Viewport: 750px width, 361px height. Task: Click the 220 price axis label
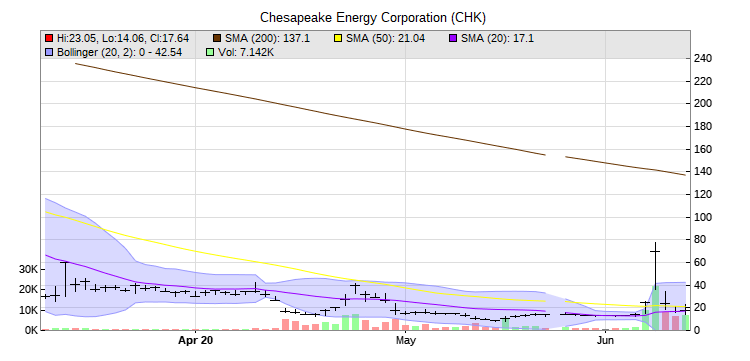pyautogui.click(x=703, y=82)
